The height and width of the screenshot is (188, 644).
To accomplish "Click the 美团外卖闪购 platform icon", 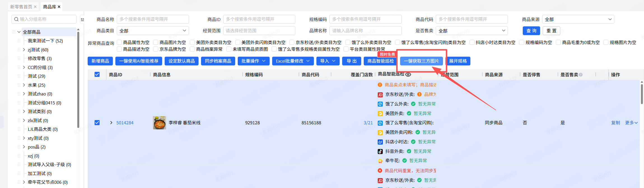I will (x=380, y=132).
